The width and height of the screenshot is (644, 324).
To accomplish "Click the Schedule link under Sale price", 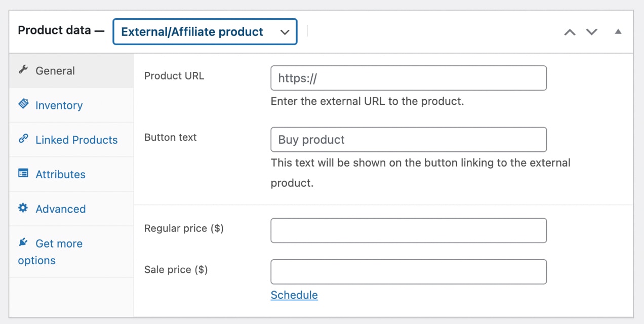I will [x=294, y=295].
